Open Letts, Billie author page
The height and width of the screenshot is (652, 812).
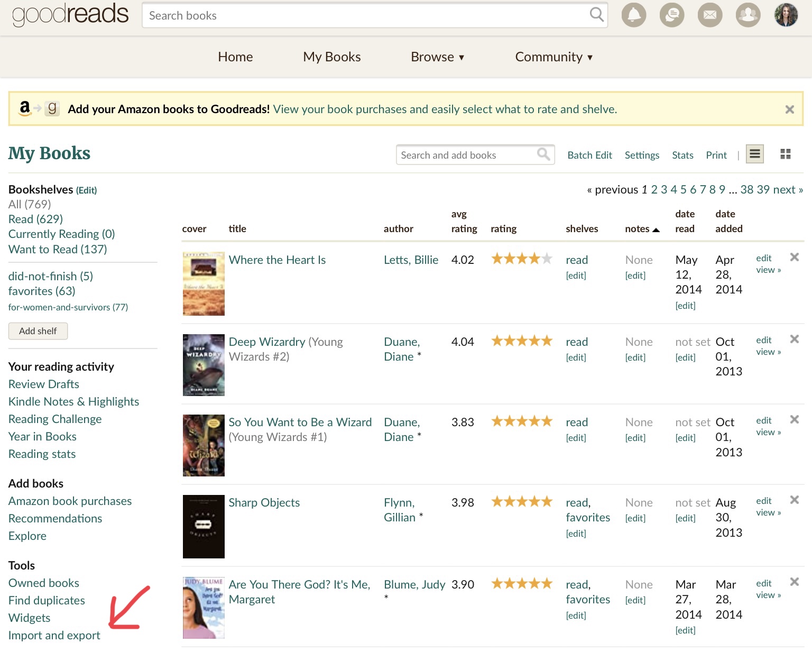coord(411,260)
